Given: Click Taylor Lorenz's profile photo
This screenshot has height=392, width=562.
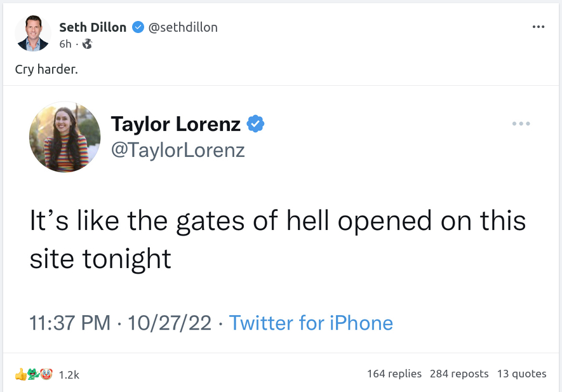Looking at the screenshot, I should pos(65,137).
